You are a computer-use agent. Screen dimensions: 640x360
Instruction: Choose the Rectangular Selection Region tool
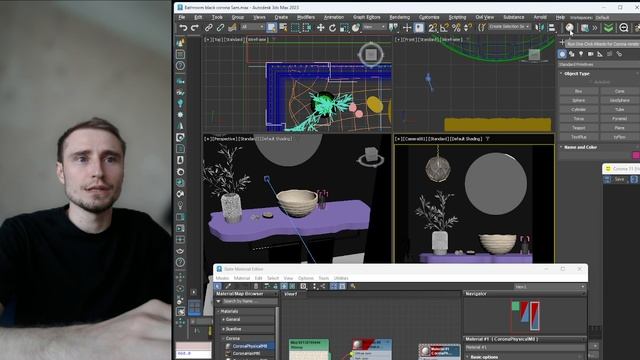(295, 28)
